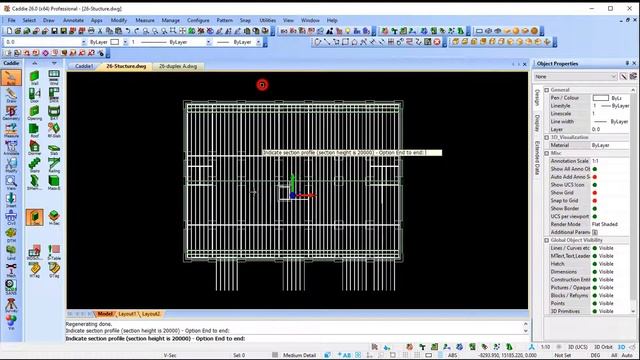
Task: Click the DEG status bar button
Action: (596, 355)
